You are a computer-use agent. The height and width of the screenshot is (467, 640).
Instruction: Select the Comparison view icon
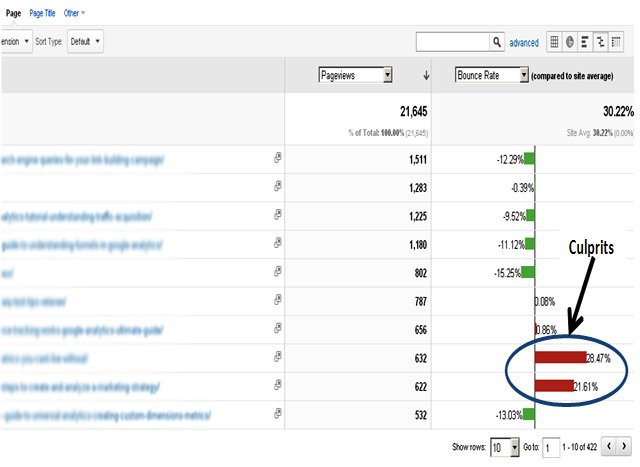click(600, 43)
